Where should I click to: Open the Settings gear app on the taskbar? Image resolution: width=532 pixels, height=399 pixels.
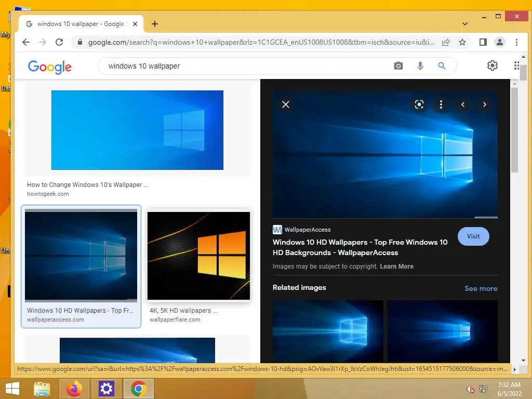point(106,389)
